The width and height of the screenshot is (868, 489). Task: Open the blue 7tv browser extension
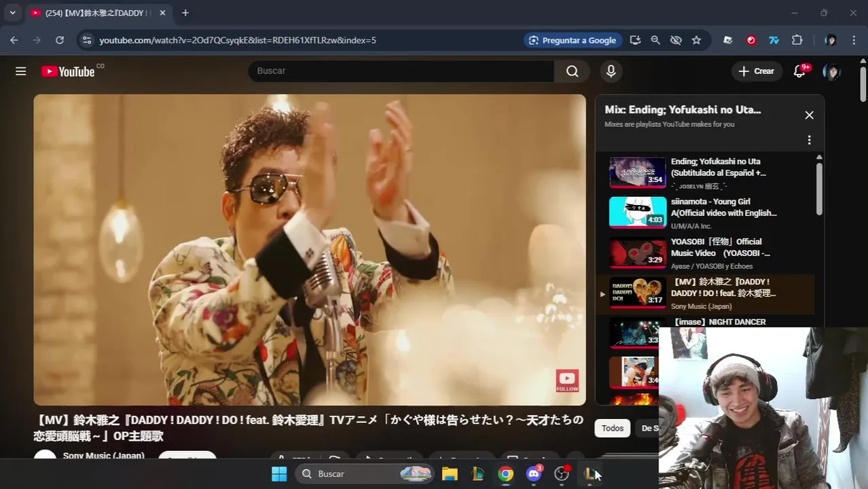click(x=774, y=40)
